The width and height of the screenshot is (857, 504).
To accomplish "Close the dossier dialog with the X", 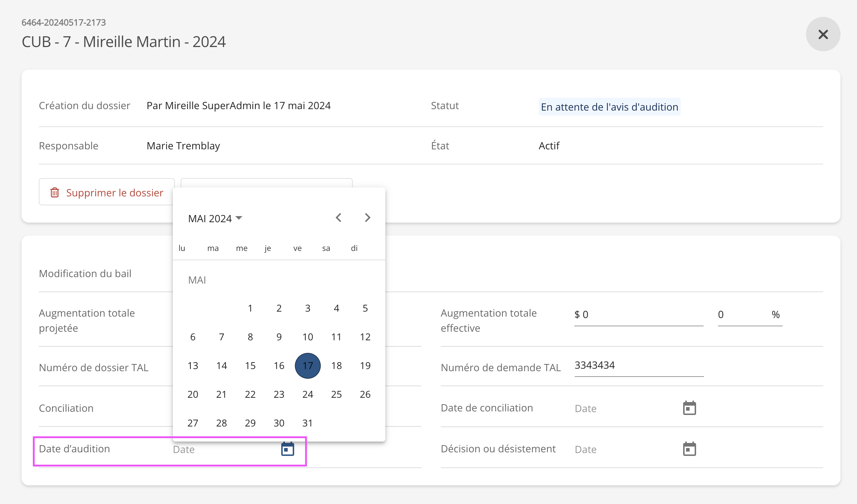I will coord(823,34).
